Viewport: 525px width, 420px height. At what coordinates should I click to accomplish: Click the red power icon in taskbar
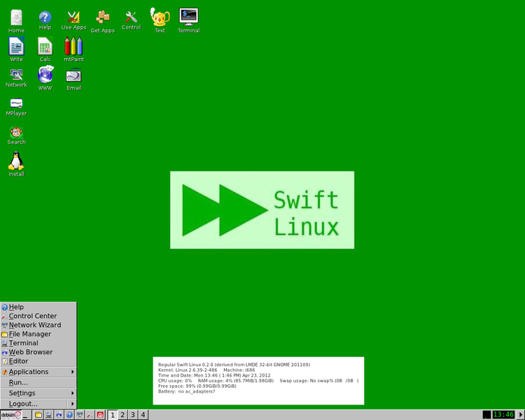pyautogui.click(x=100, y=415)
